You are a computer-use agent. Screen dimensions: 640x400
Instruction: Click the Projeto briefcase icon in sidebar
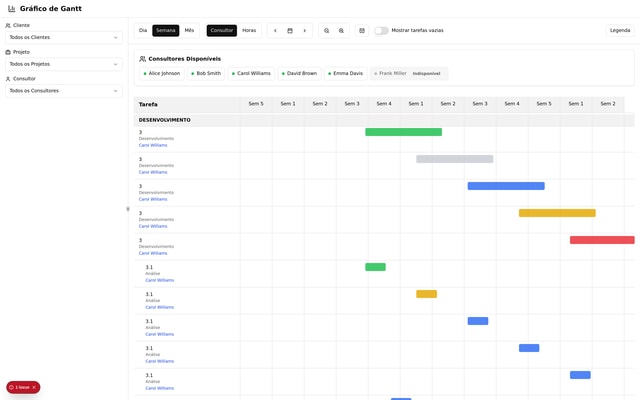pos(8,52)
